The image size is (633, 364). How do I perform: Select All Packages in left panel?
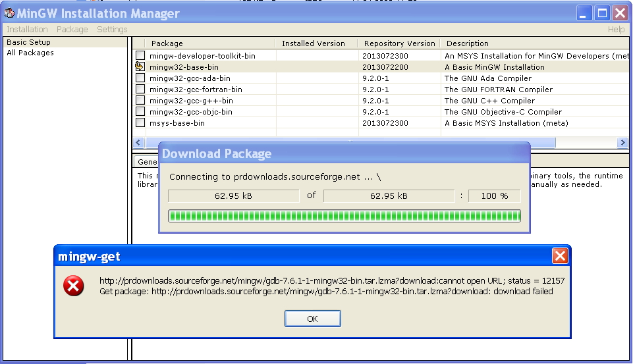(30, 53)
